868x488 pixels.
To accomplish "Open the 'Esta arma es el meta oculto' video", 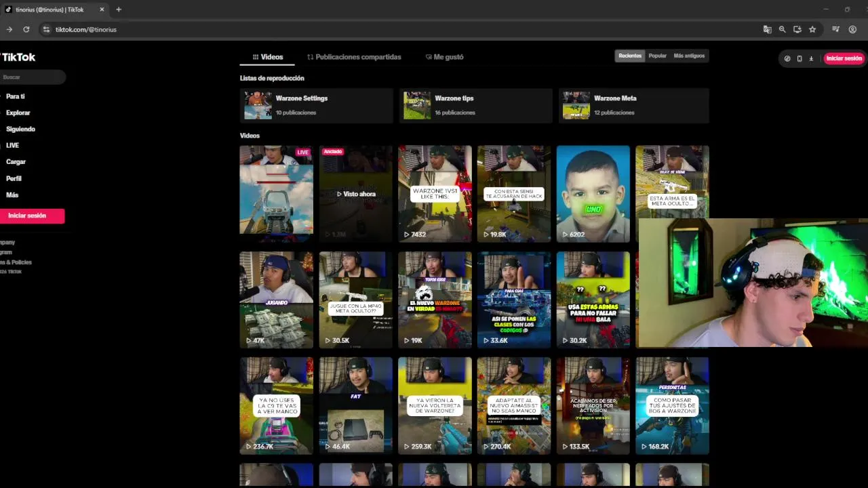I will coord(672,182).
